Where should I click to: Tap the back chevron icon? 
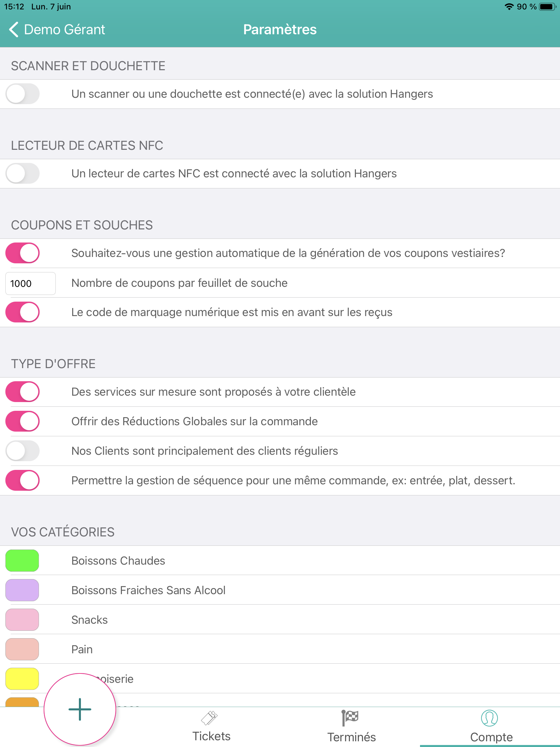pos(13,30)
